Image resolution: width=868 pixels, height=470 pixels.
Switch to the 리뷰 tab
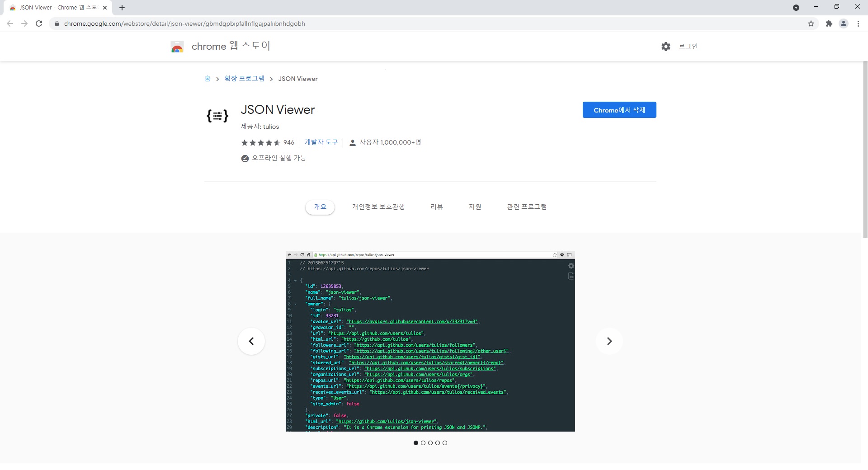[x=437, y=207]
